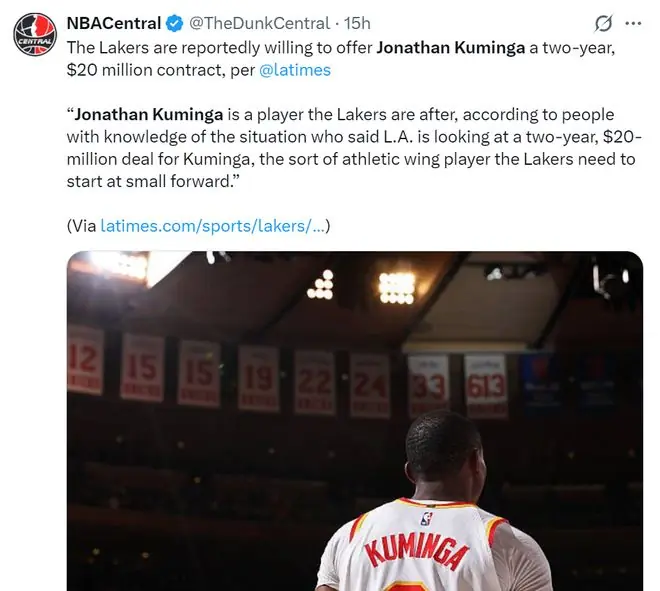Click bold Jonathan Kuminga opening the quote
660x591 pixels.
149,114
